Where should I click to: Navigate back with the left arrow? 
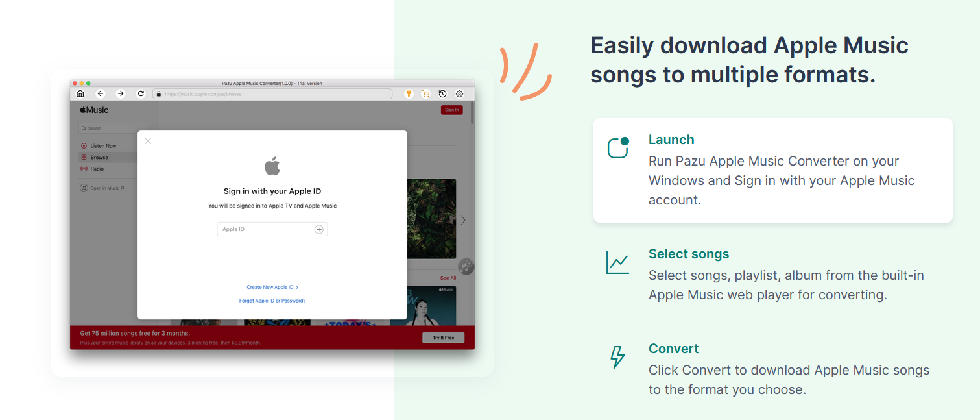tap(101, 93)
